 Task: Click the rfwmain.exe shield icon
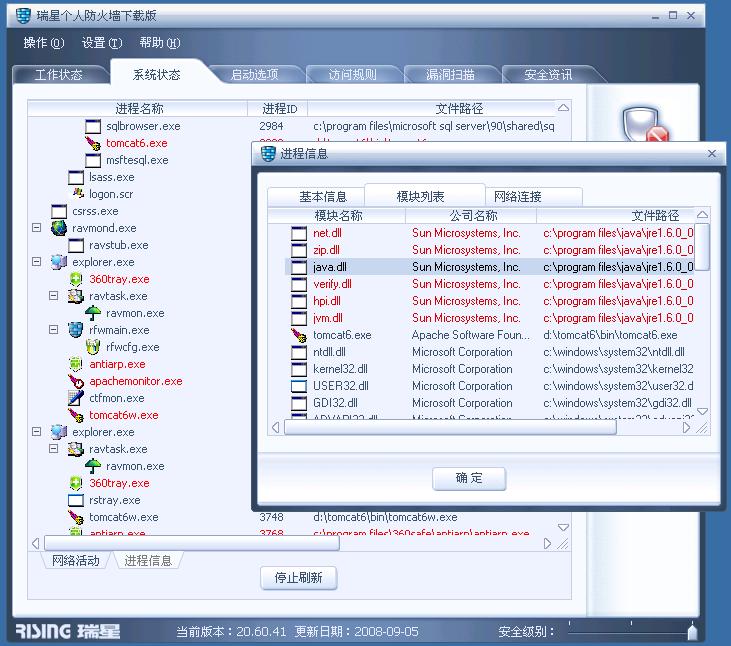click(x=76, y=330)
